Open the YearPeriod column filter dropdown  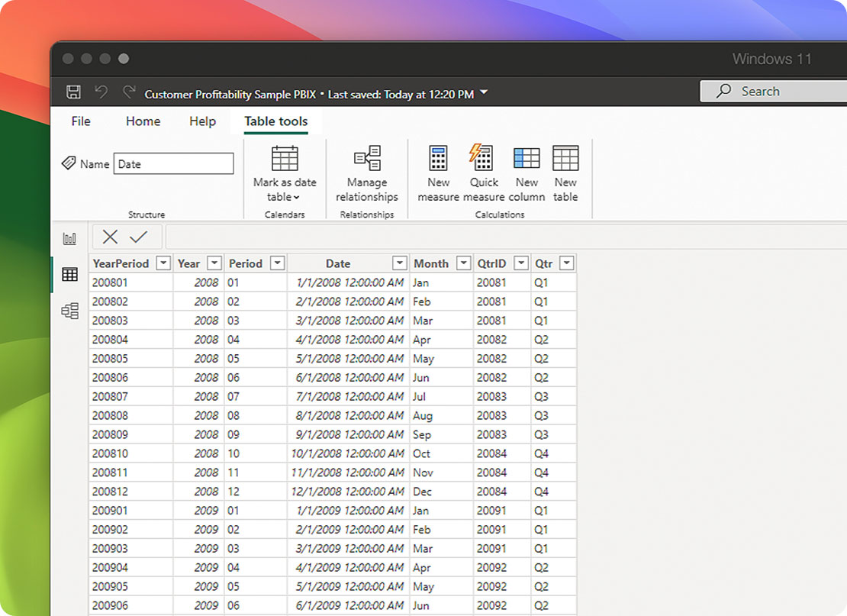click(163, 263)
